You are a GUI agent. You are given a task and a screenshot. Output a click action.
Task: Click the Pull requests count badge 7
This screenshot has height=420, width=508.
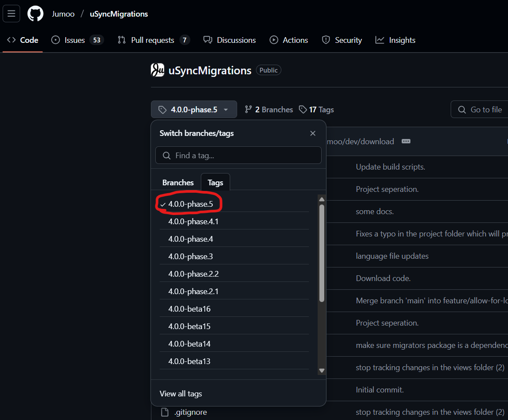185,40
